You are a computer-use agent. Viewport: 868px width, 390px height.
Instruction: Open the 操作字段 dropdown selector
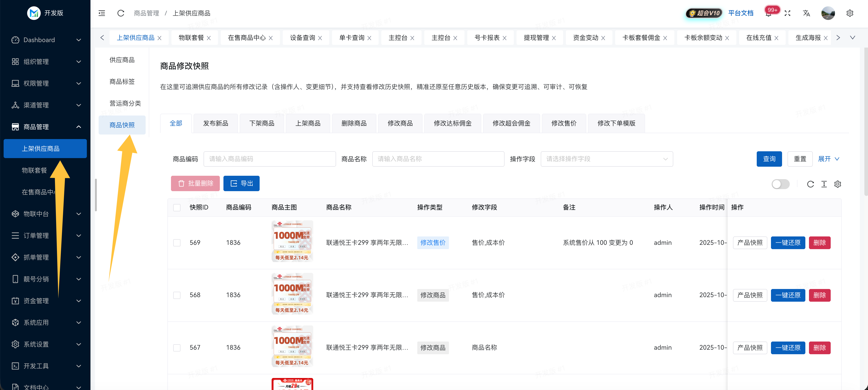point(607,159)
